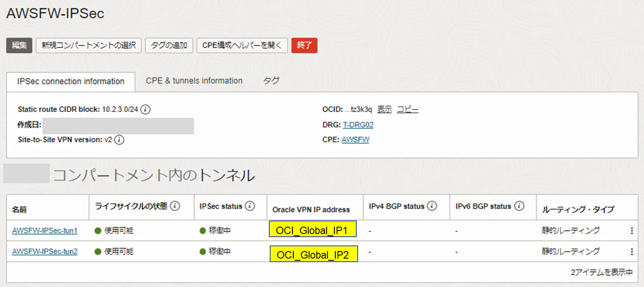The width and height of the screenshot is (644, 287).
Task: Click the info icon beside Static route CIDR block
Action: 146,109
